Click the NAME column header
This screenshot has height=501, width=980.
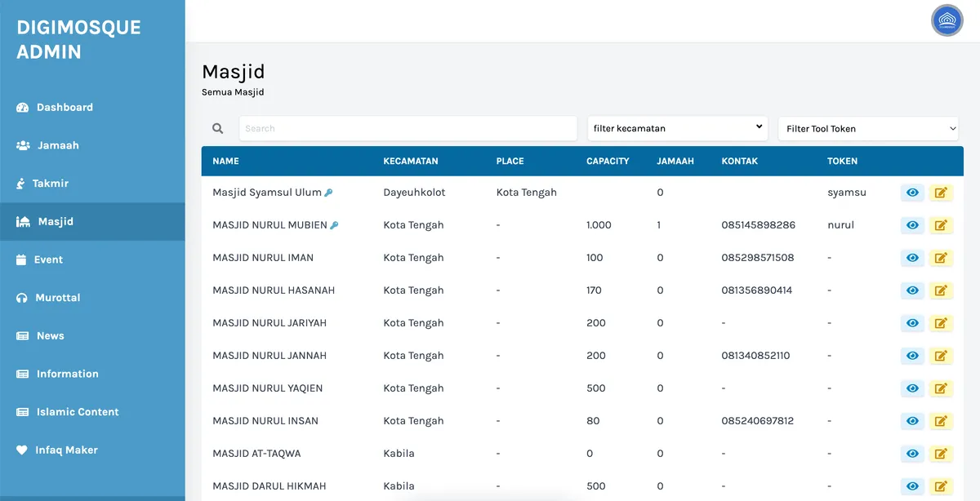225,161
